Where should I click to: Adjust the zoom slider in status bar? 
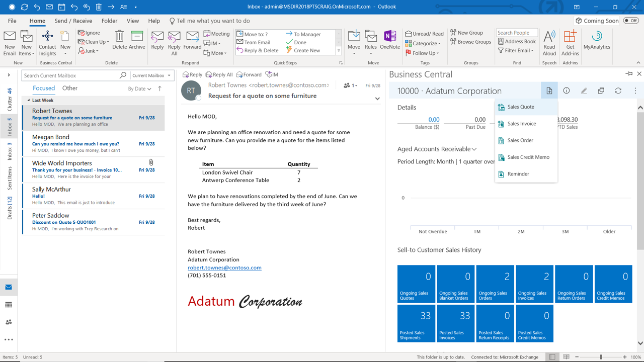601,357
